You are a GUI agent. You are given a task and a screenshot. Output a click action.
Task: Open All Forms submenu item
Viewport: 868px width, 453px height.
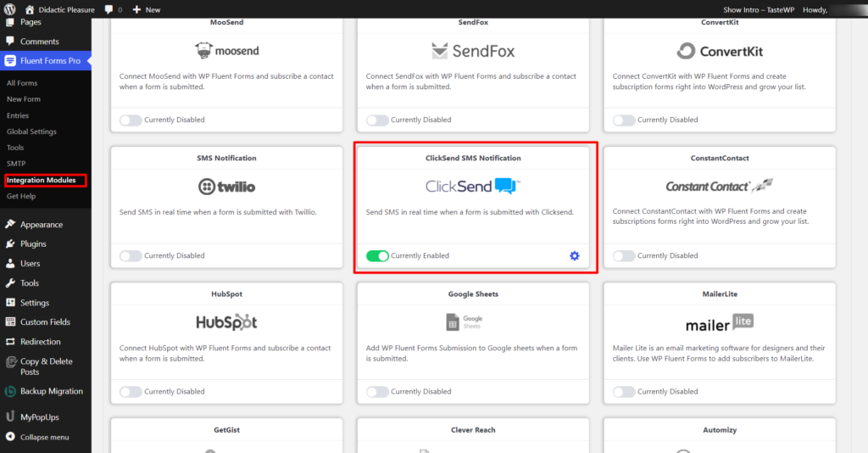[x=22, y=83]
